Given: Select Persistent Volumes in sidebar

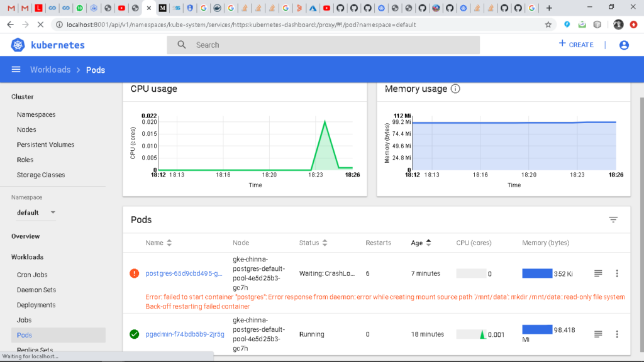Looking at the screenshot, I should pos(45,145).
